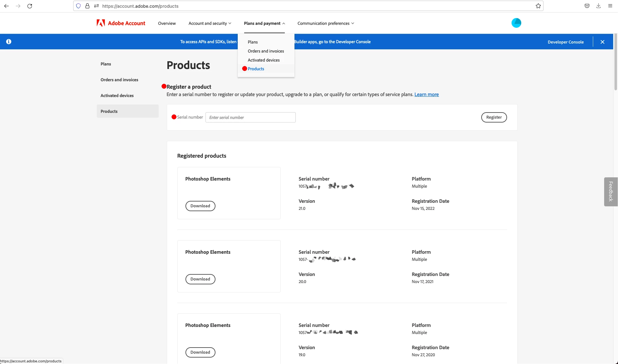Click the URL in the address bar
This screenshot has width=618, height=364.
[x=140, y=6]
